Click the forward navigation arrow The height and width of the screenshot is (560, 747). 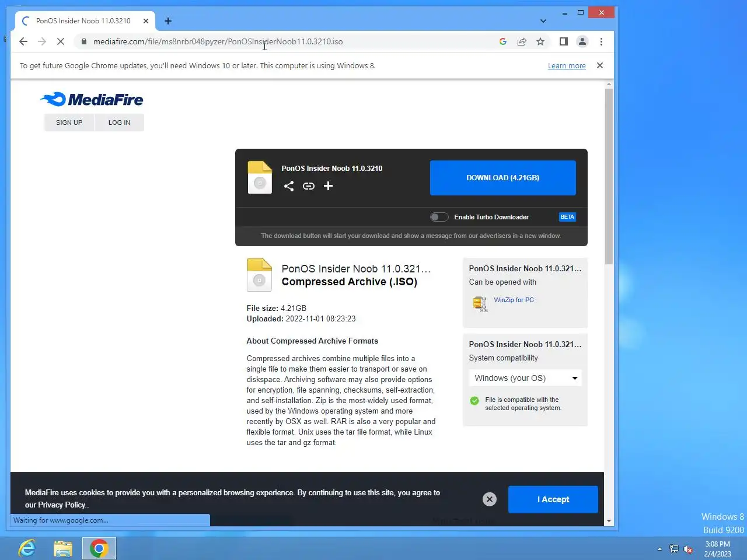[x=42, y=41]
